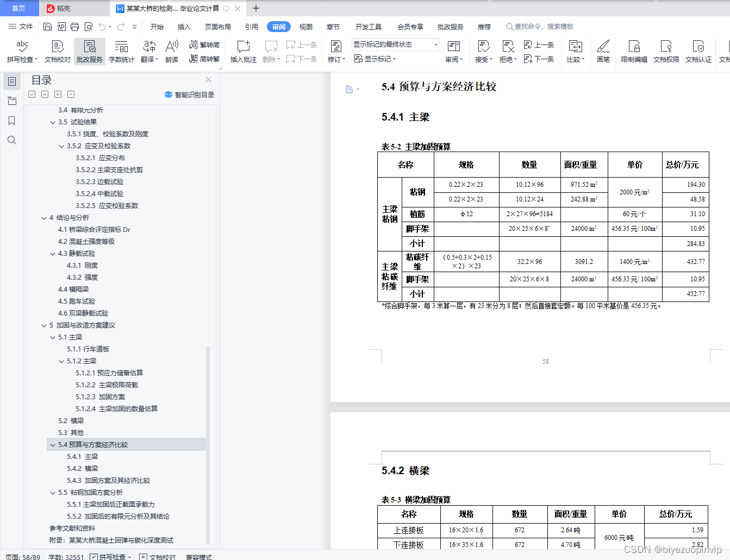Open restrict editing (限制编辑)
This screenshot has width=730, height=560.
pos(634,52)
